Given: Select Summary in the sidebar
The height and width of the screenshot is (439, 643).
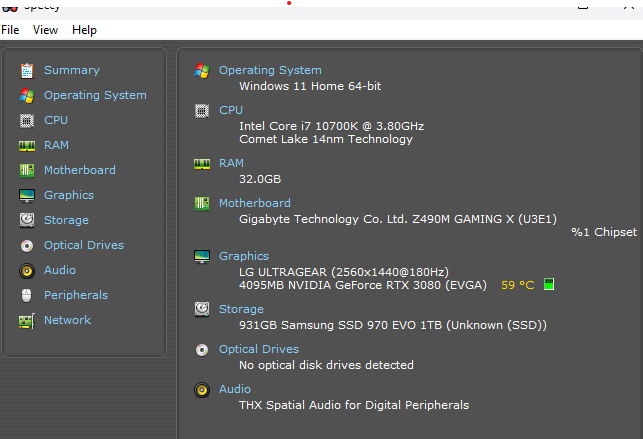Looking at the screenshot, I should (72, 70).
